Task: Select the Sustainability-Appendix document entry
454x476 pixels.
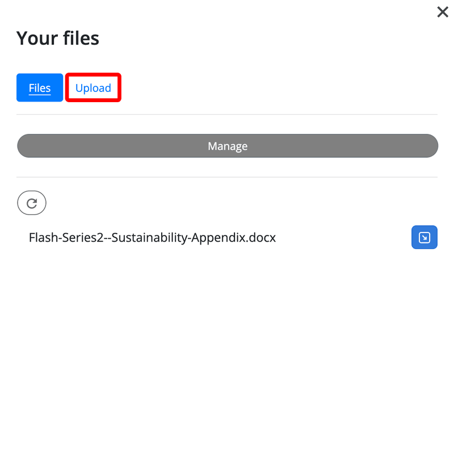Action: tap(152, 238)
